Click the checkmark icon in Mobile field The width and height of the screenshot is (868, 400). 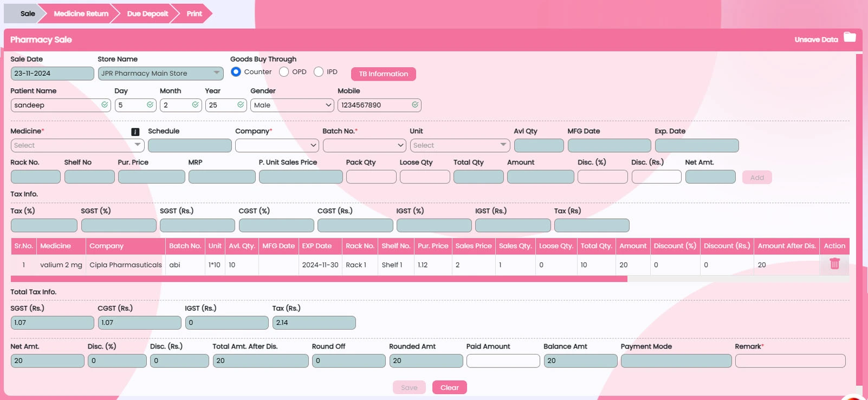415,105
